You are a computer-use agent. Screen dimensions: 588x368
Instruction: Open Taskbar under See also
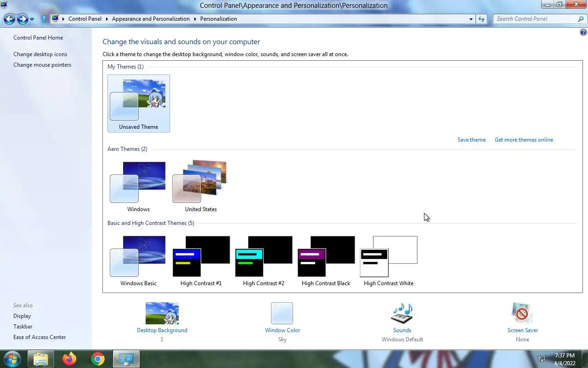[x=23, y=327]
